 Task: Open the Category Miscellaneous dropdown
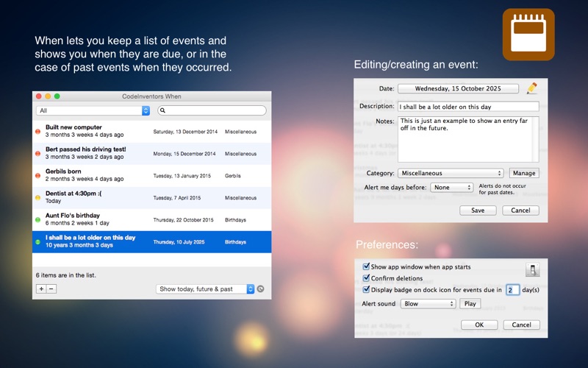tap(451, 173)
